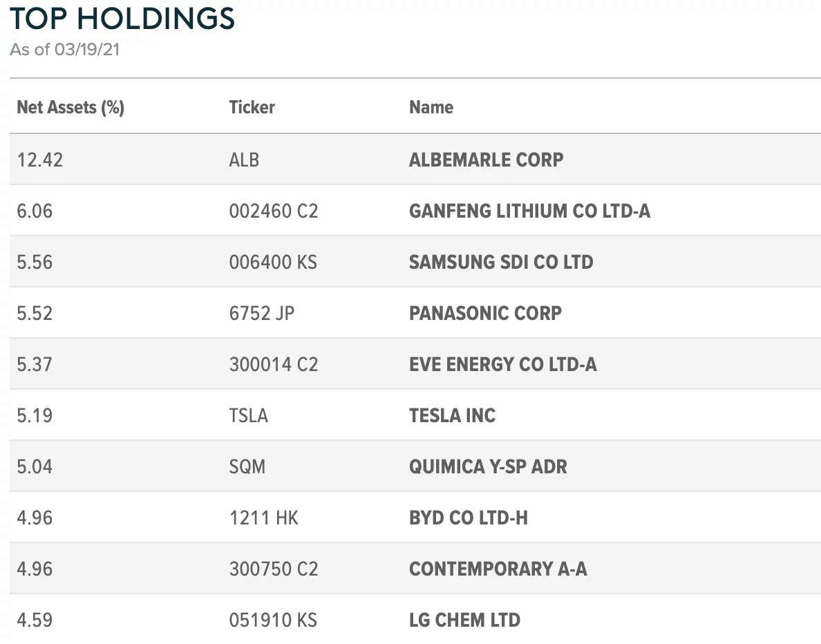This screenshot has width=821, height=644.
Task: Click the 051910 KS ticker cell
Action: coord(273,620)
